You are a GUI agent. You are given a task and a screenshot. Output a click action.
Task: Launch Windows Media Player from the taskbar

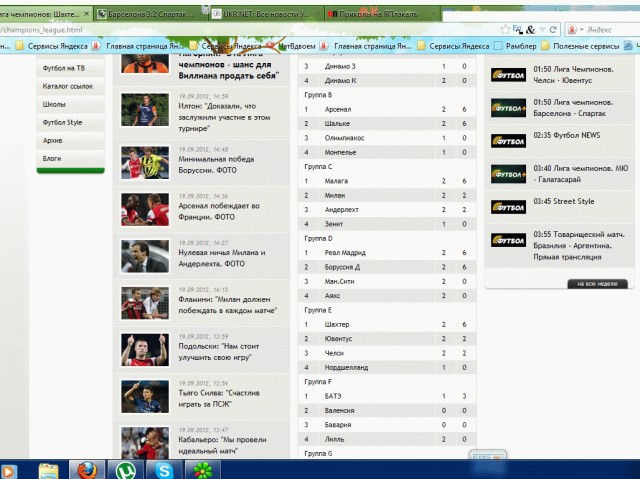pos(8,472)
